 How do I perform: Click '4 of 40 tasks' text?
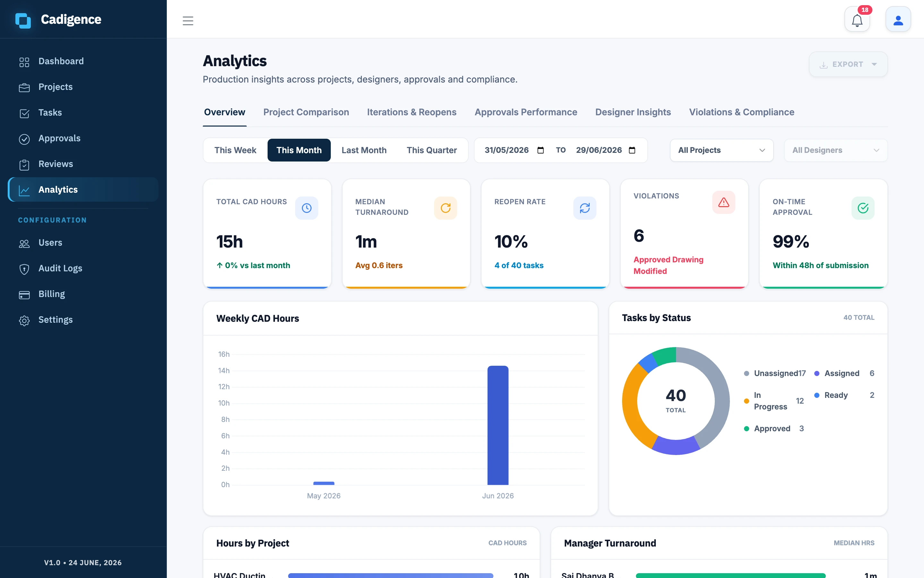(x=519, y=265)
